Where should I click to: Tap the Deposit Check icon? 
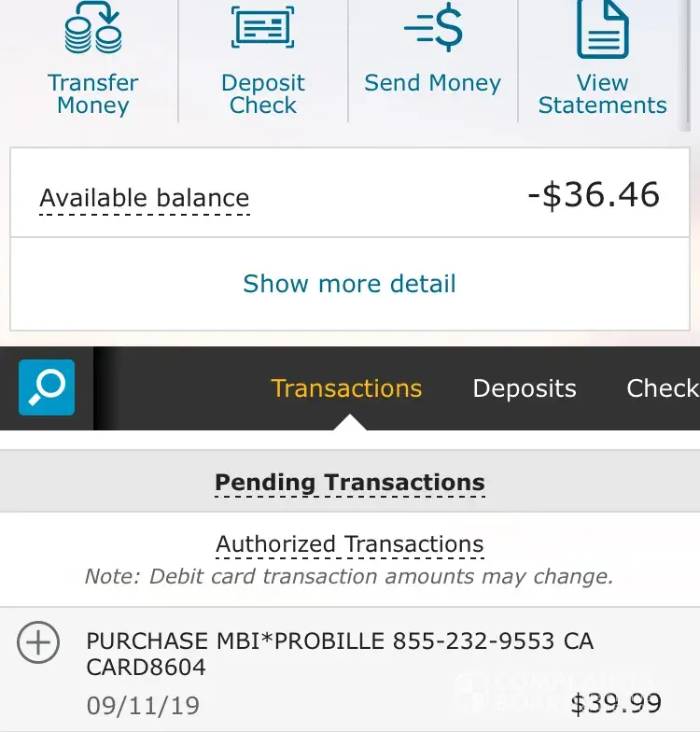point(262,26)
